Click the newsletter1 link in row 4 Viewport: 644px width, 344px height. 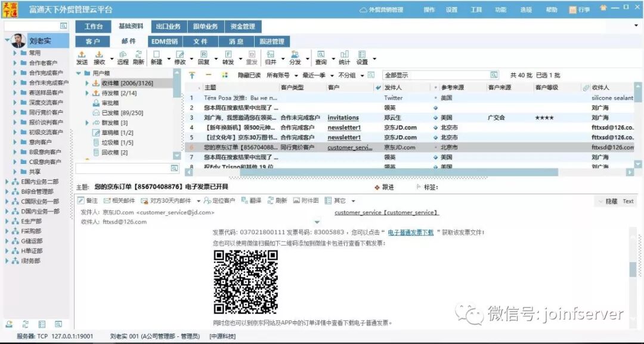(344, 128)
